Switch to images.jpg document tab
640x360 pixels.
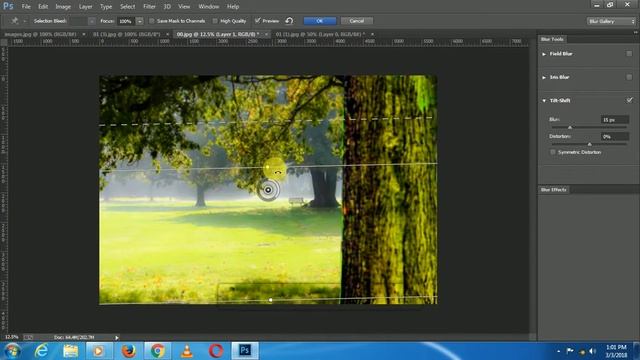pos(40,34)
